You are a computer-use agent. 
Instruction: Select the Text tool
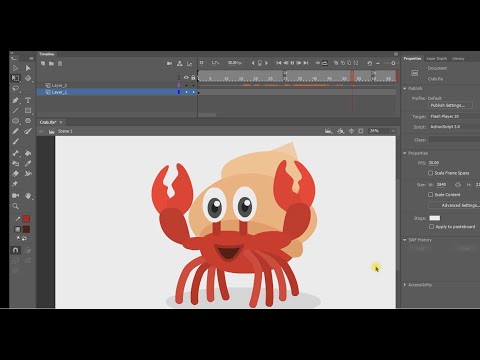(28, 100)
